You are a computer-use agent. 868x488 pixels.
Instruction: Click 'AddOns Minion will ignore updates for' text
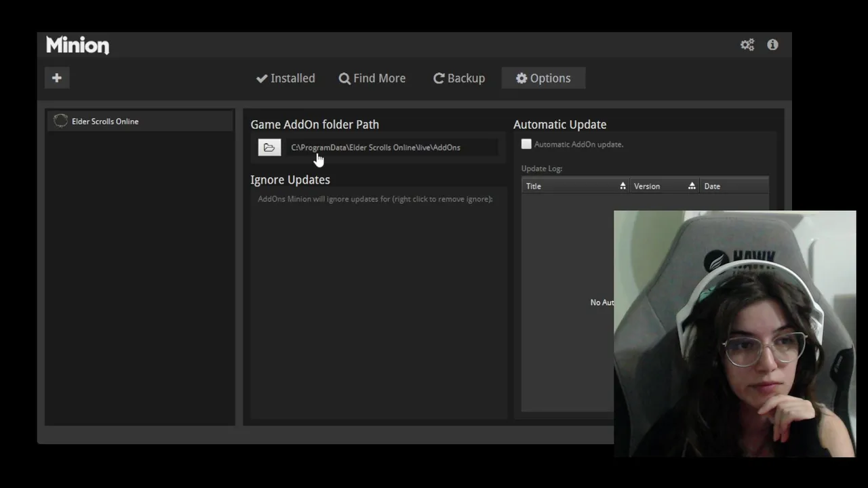375,199
